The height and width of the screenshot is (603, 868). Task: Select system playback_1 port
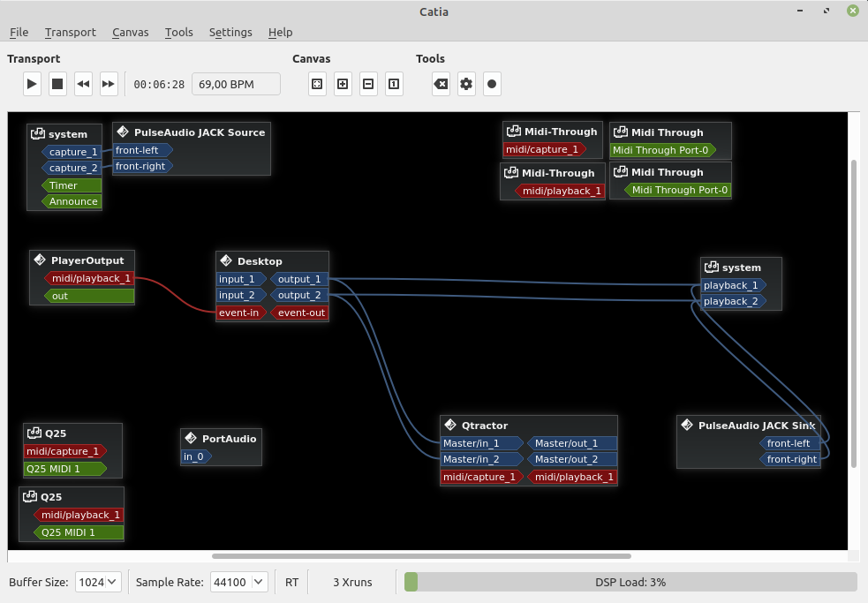coord(734,285)
